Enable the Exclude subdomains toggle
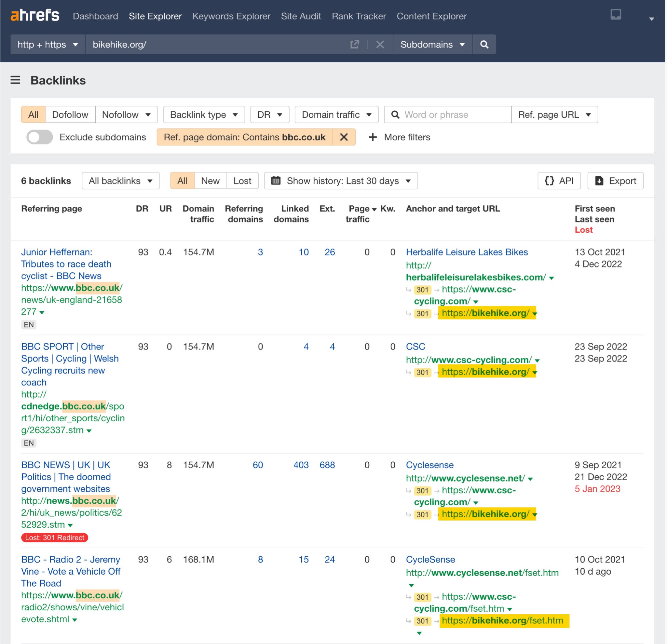Viewport: 667px width, 644px height. click(39, 137)
